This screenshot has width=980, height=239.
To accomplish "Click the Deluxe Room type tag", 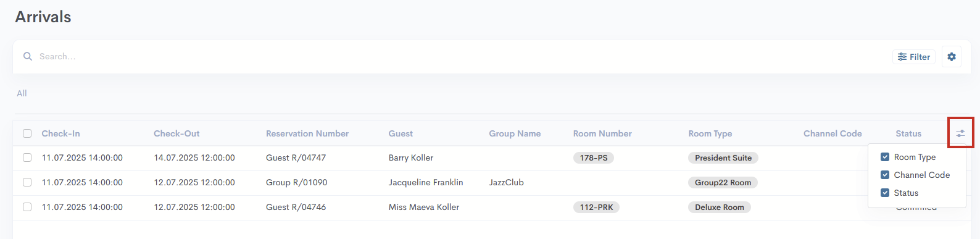I will pyautogui.click(x=720, y=207).
